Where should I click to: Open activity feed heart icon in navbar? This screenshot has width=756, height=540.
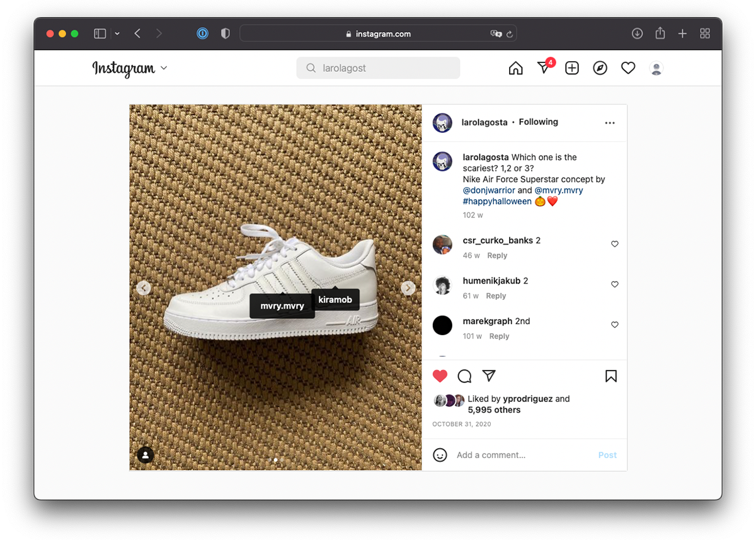pos(628,68)
